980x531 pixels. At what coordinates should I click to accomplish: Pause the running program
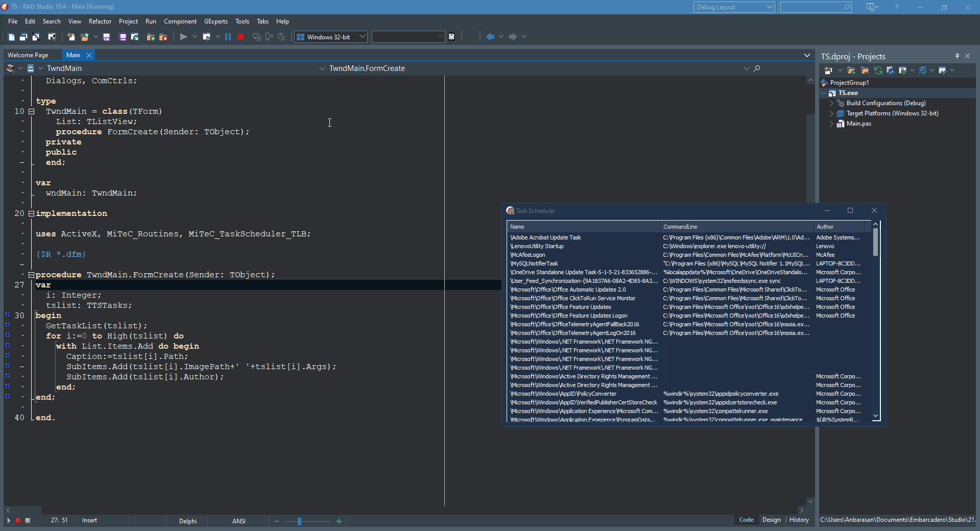click(228, 37)
